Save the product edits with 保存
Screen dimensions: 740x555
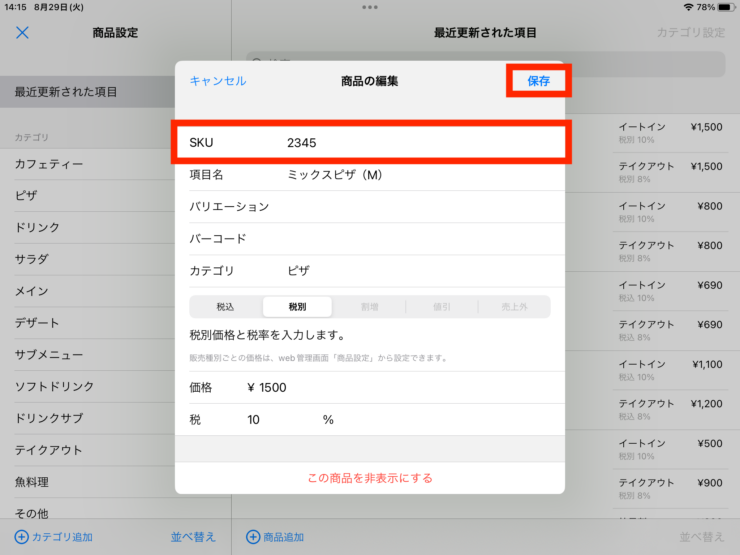coord(538,81)
